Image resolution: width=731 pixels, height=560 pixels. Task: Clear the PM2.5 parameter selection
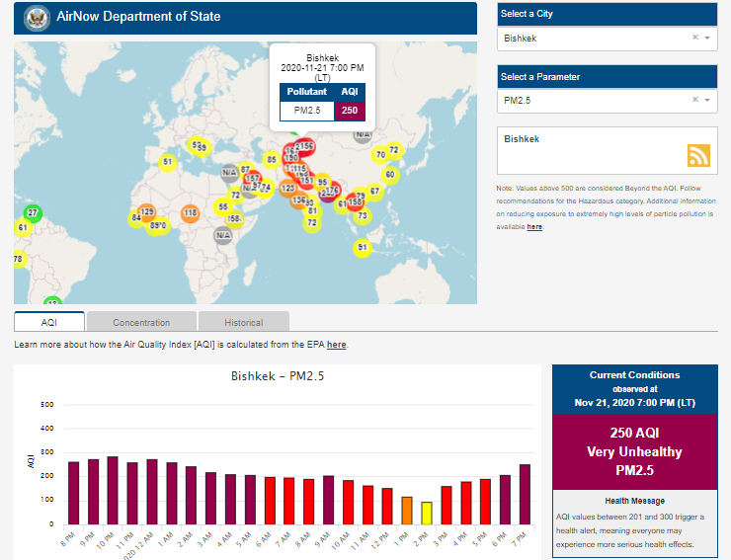pyautogui.click(x=694, y=100)
